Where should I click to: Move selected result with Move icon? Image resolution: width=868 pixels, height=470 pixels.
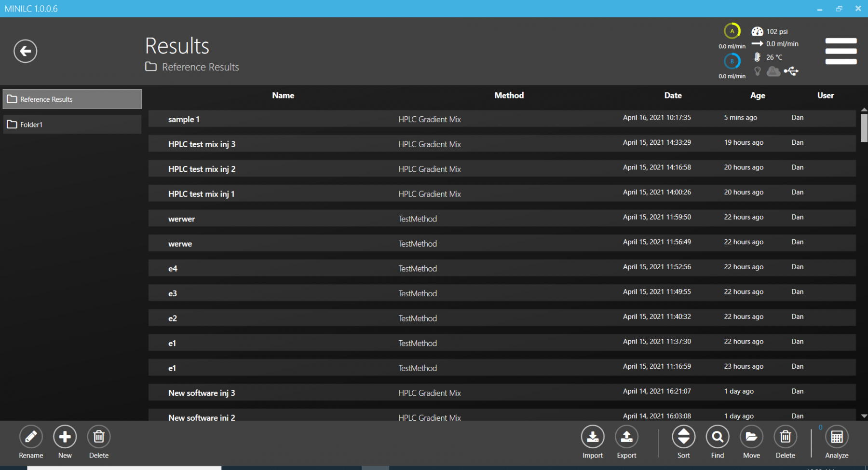(x=751, y=437)
